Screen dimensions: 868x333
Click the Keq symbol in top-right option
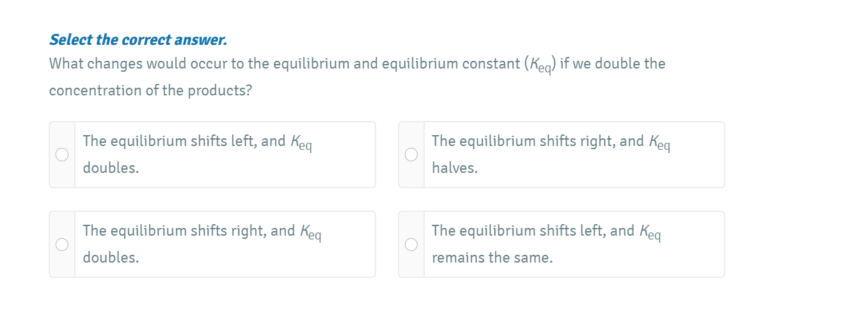pyautogui.click(x=659, y=143)
